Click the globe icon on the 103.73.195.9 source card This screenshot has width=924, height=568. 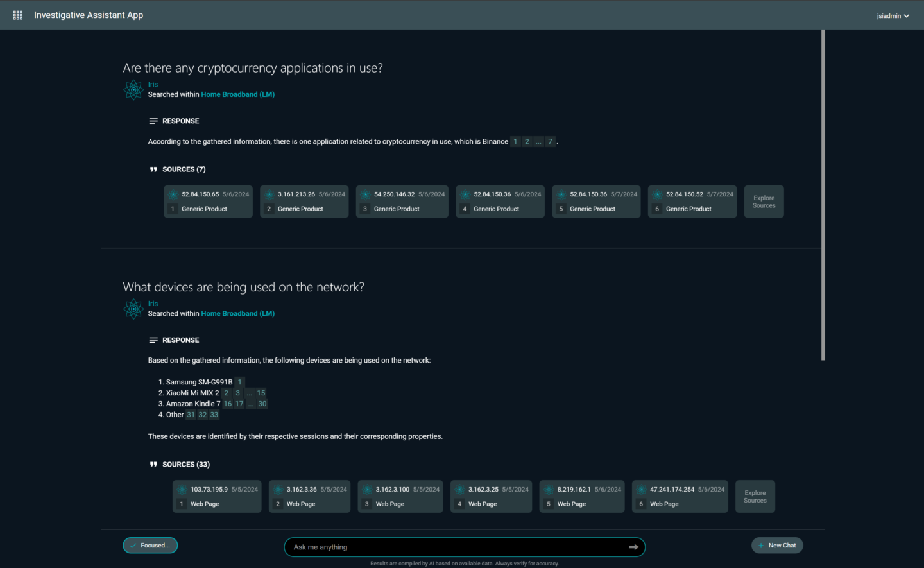(x=182, y=489)
